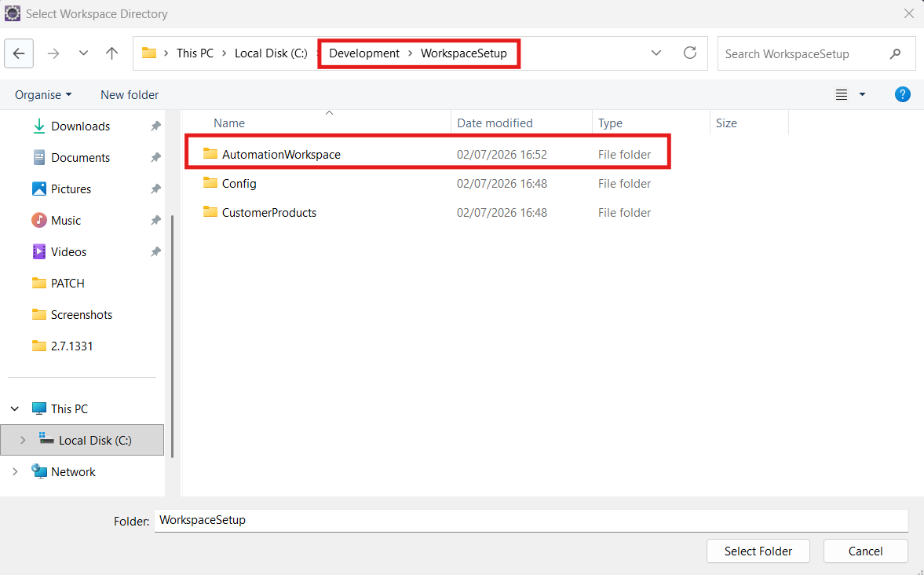Click into the Folder name field
This screenshot has height=575, width=924.
click(x=531, y=520)
